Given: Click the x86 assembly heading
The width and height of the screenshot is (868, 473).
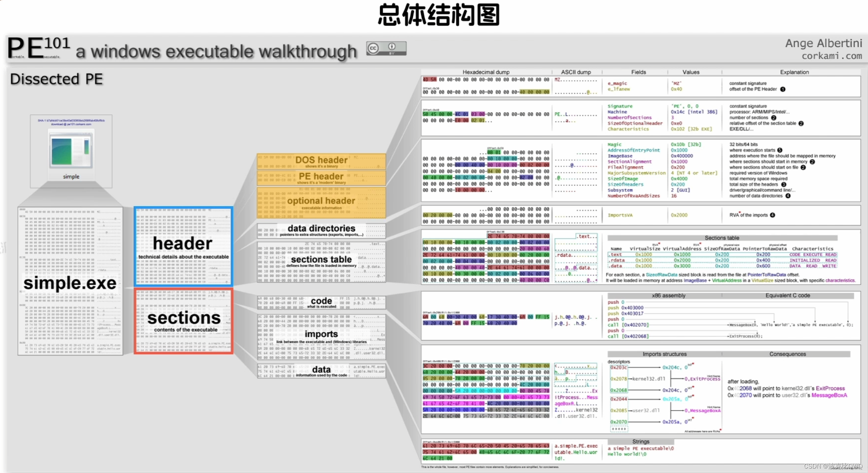Looking at the screenshot, I should click(x=668, y=296).
